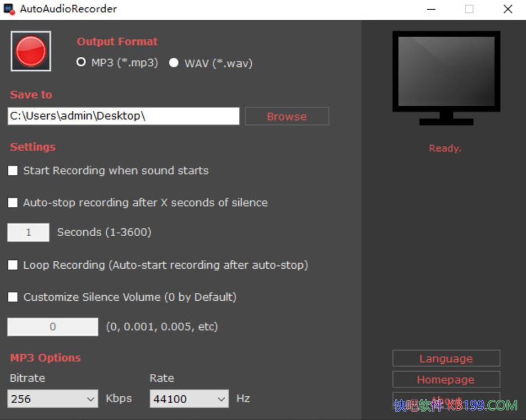The image size is (526, 420).
Task: Open the Homepage
Action: tap(446, 380)
